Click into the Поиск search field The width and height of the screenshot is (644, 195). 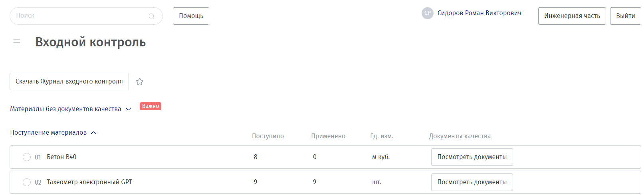point(80,16)
